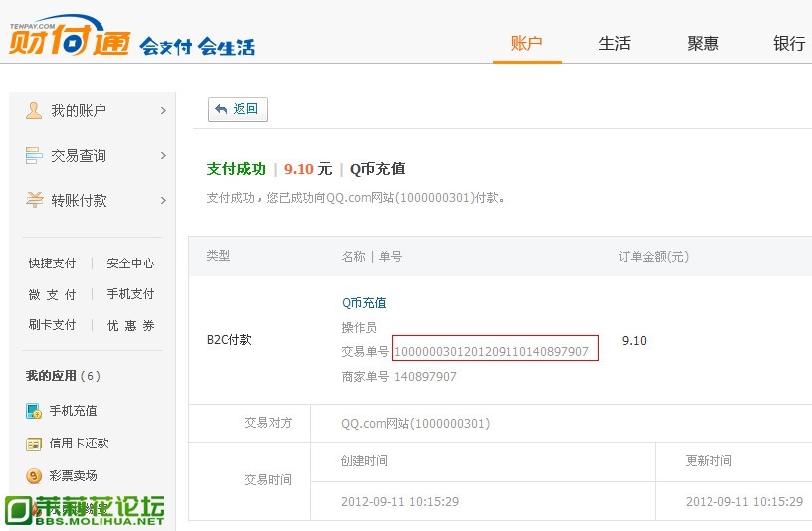Click the 操作员 label

[x=359, y=327]
